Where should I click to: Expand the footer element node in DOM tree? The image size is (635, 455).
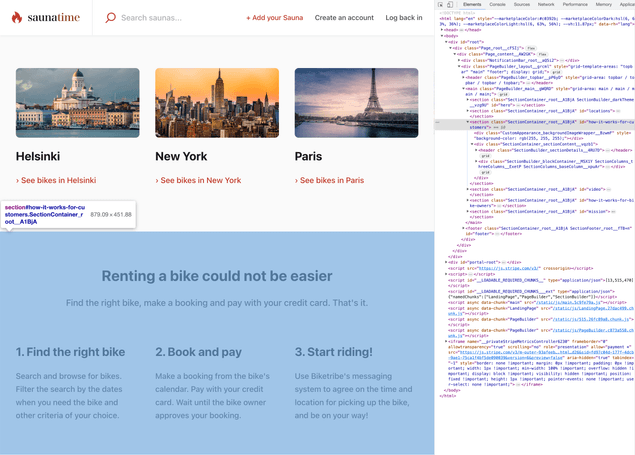[461, 227]
